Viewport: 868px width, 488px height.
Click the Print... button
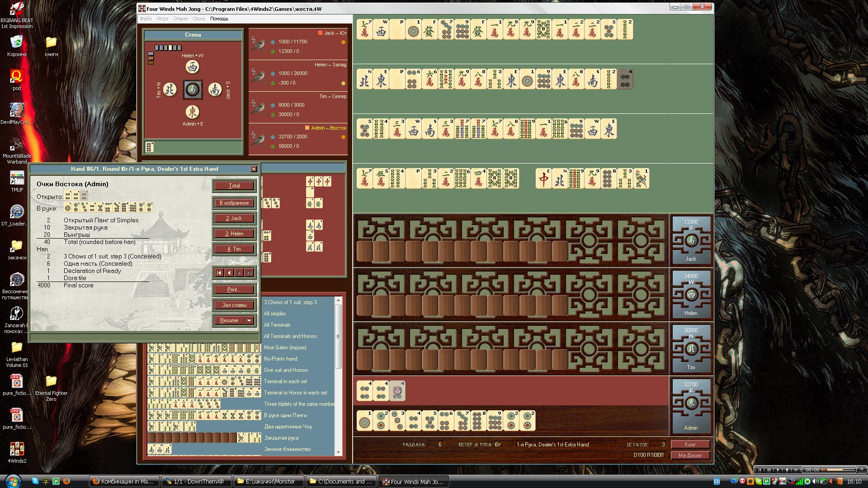[234, 290]
